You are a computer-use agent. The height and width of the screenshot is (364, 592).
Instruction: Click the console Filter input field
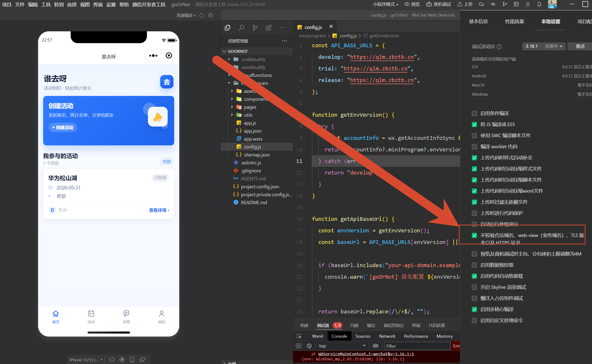point(417,346)
